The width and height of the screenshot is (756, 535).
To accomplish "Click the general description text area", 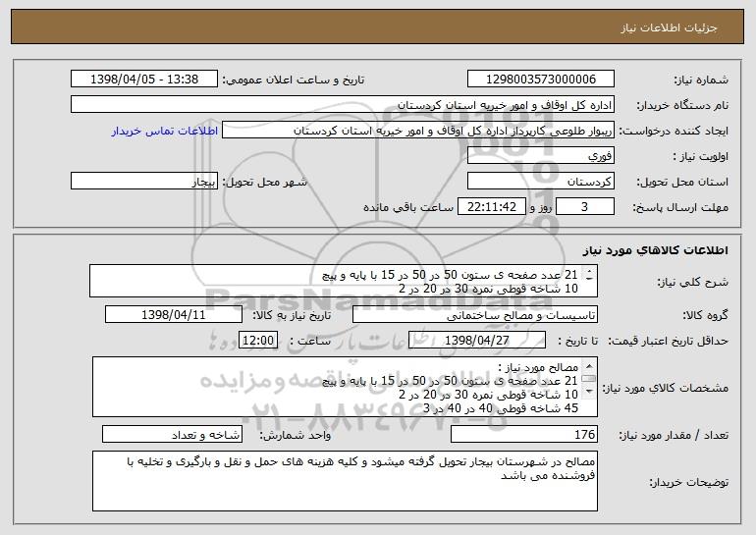I will tap(344, 281).
